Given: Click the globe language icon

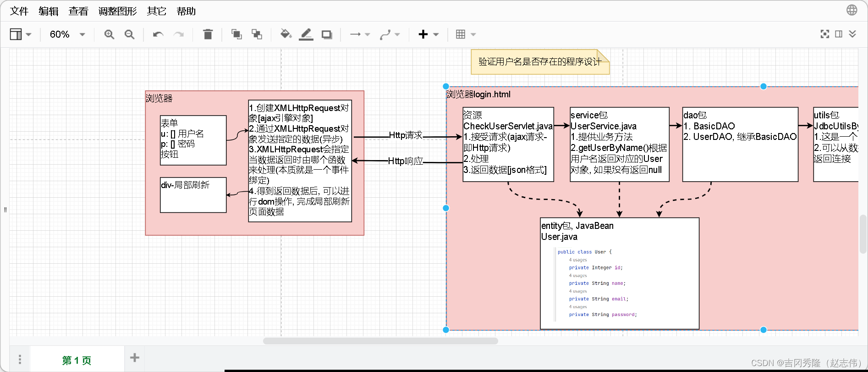Looking at the screenshot, I should point(852,10).
